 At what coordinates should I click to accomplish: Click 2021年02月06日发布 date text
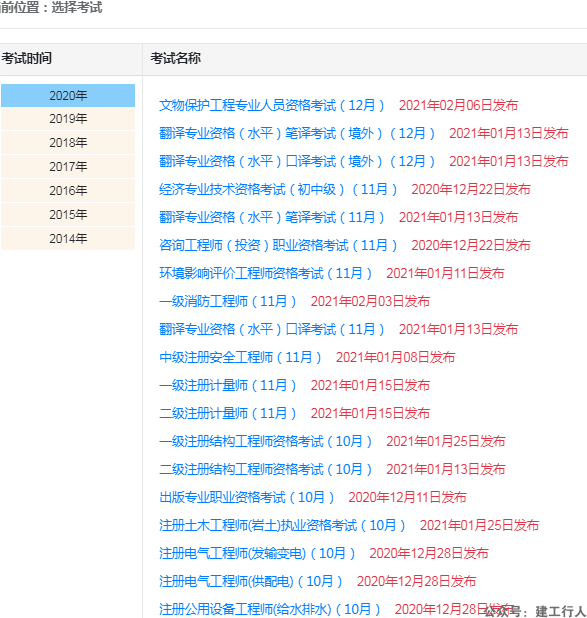point(458,105)
